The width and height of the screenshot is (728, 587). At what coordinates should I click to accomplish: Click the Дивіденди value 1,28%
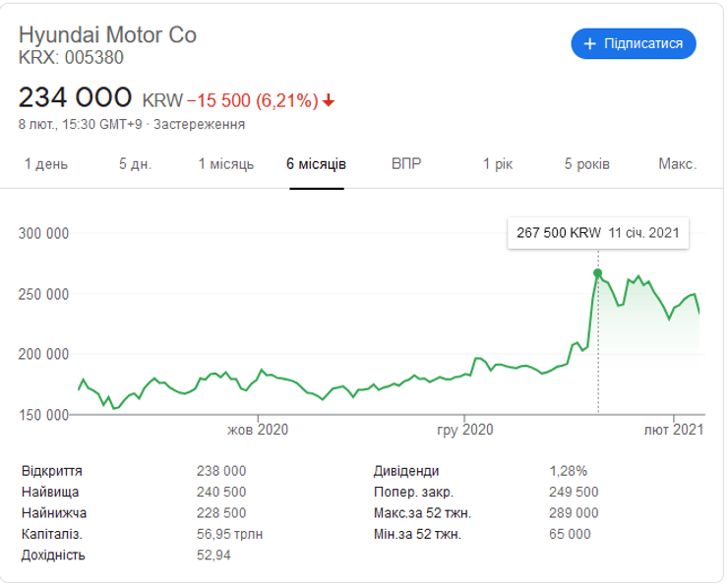tap(567, 471)
